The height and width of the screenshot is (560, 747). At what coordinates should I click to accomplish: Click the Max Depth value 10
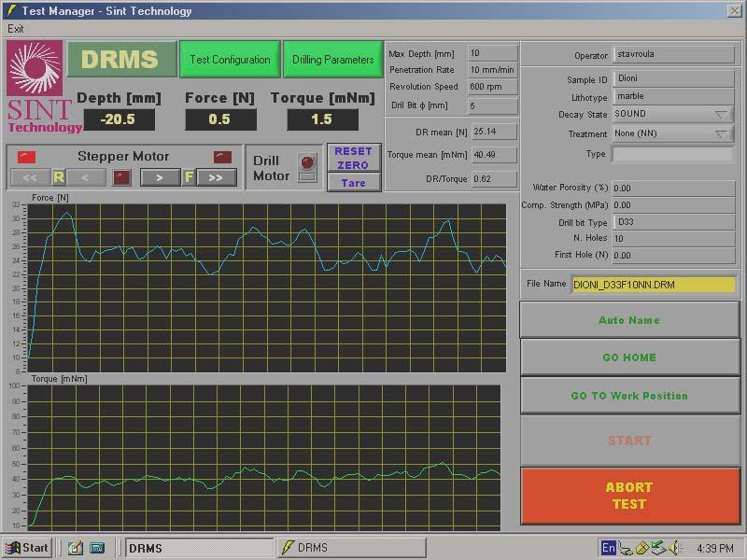click(493, 53)
